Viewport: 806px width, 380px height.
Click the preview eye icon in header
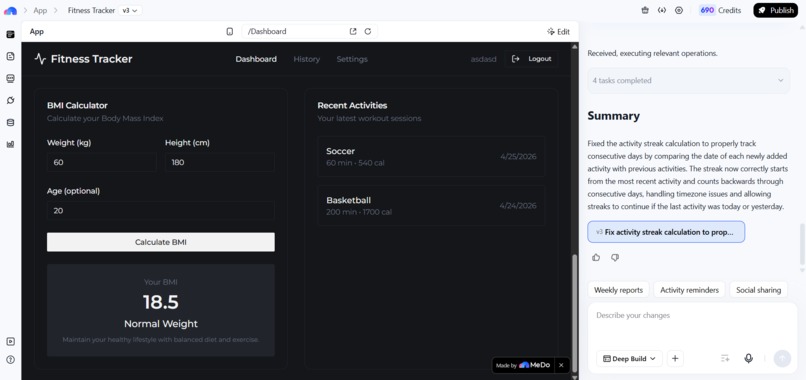pos(679,10)
